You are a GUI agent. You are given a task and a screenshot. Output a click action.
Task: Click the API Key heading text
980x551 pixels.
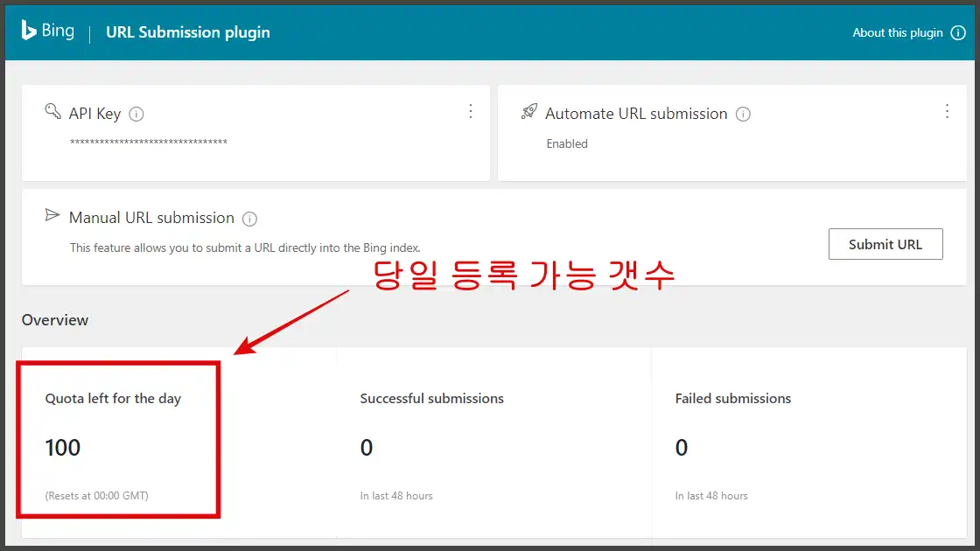(x=95, y=114)
